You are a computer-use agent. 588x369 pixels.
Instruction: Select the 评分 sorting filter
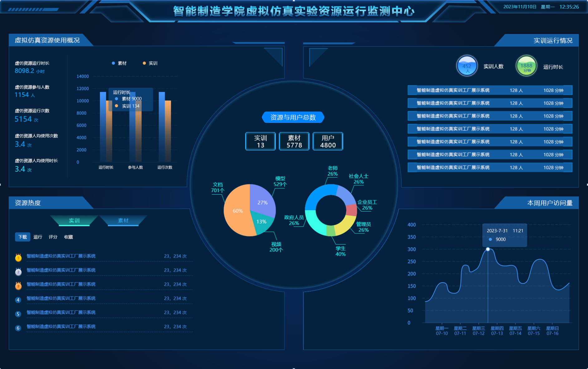pyautogui.click(x=53, y=237)
